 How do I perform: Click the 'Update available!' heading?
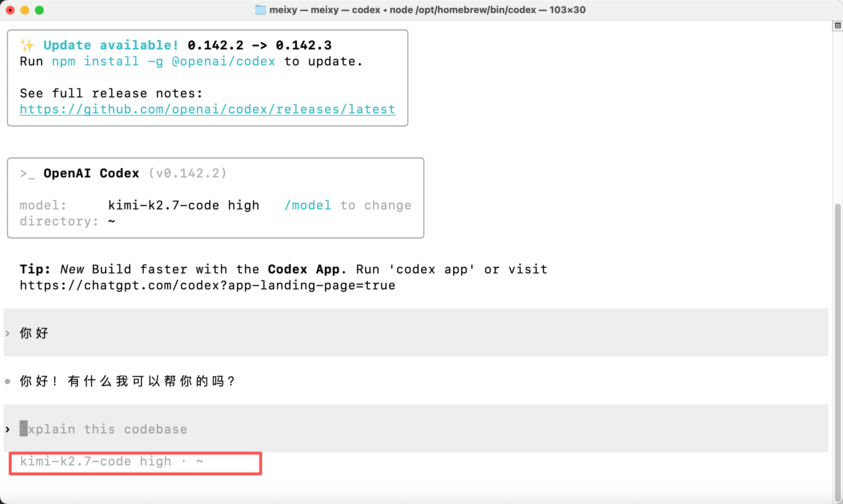pos(111,45)
